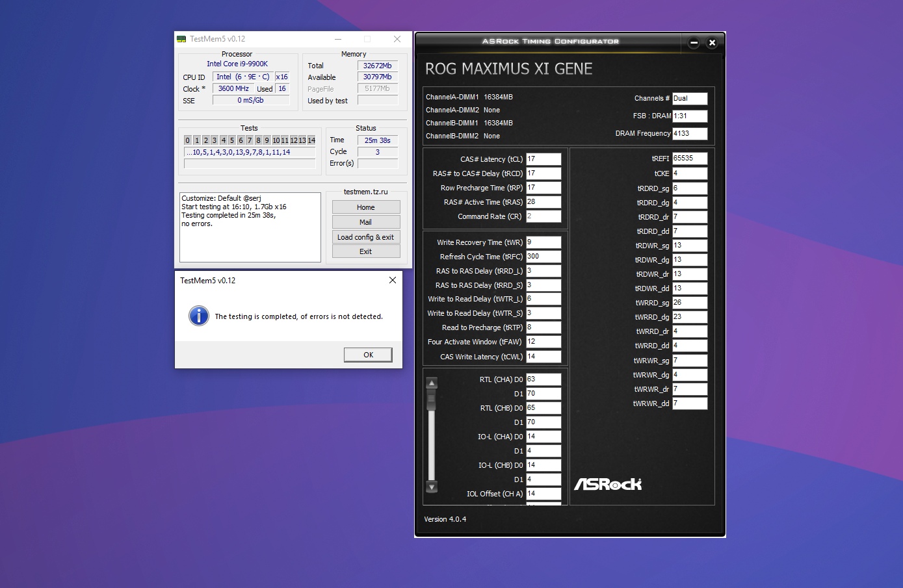Image resolution: width=903 pixels, height=588 pixels.
Task: Click the Write Recovery Time (tWR) field
Action: [x=543, y=242]
